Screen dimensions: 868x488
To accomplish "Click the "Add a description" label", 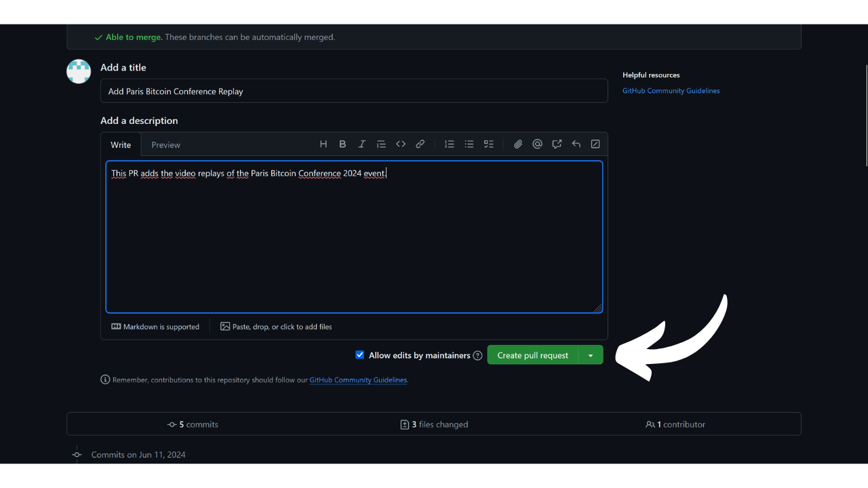I will click(x=139, y=121).
